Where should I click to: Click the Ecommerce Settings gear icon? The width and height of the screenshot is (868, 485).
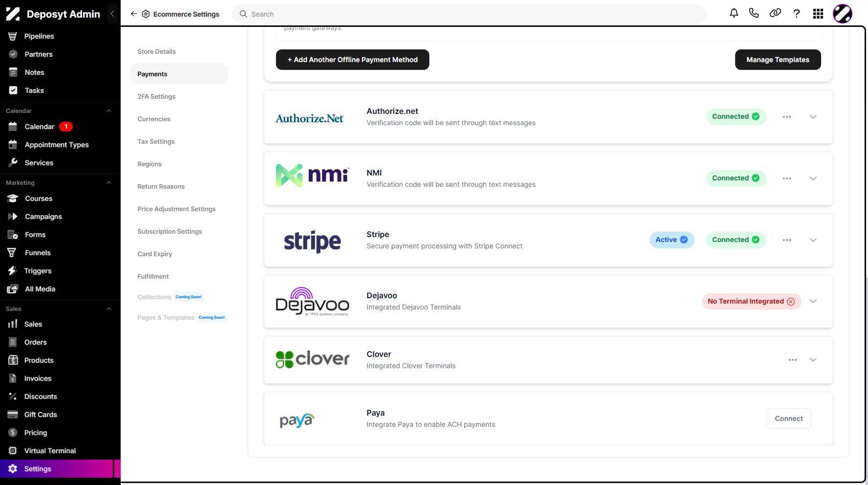coord(146,14)
